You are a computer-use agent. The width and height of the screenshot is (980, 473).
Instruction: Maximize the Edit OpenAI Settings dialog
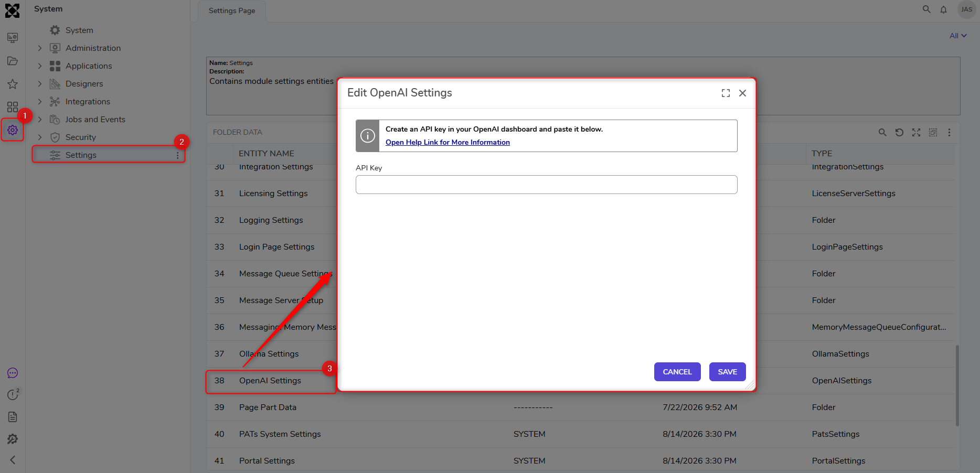point(726,93)
